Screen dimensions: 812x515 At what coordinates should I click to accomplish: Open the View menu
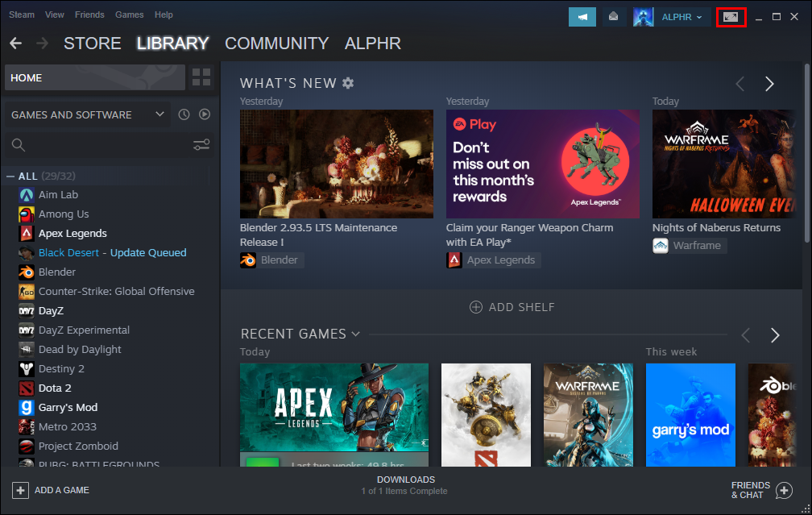55,15
